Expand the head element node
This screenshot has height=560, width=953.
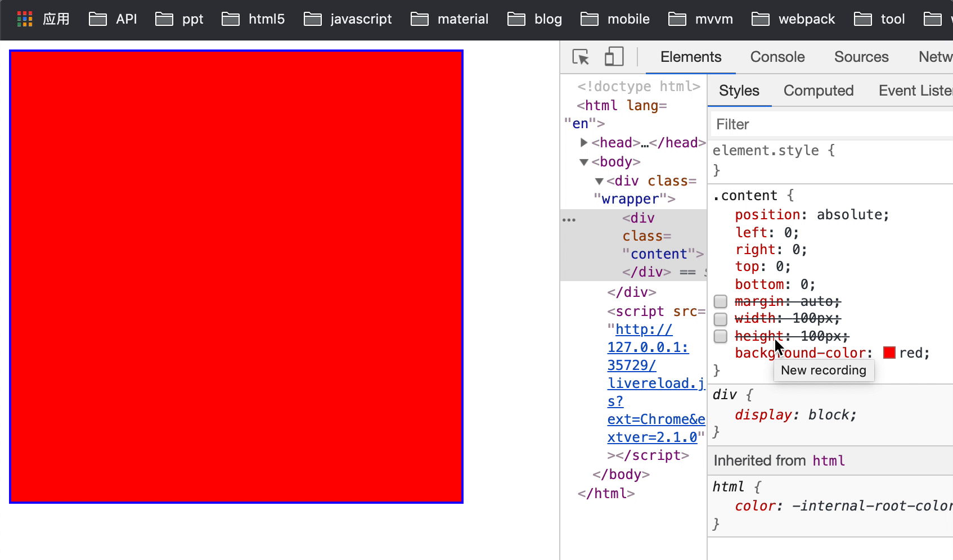584,143
